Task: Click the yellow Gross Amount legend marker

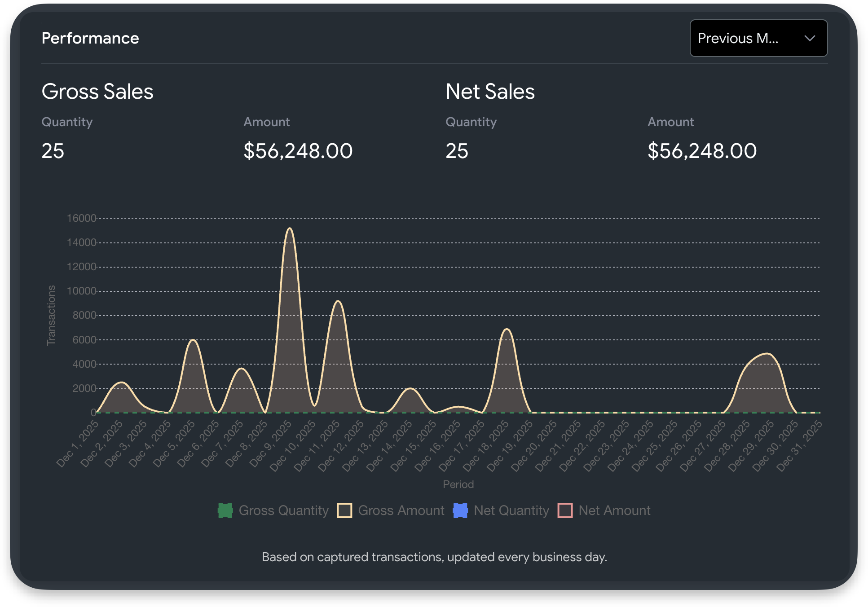Action: pos(346,510)
